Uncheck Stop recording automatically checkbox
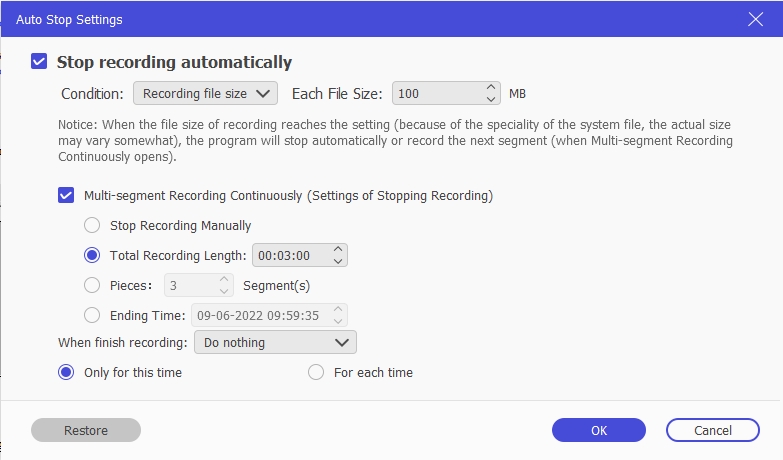Image resolution: width=783 pixels, height=460 pixels. (39, 62)
